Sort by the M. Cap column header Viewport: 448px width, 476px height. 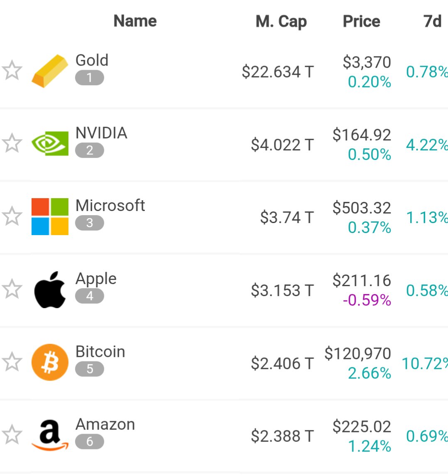point(281,22)
